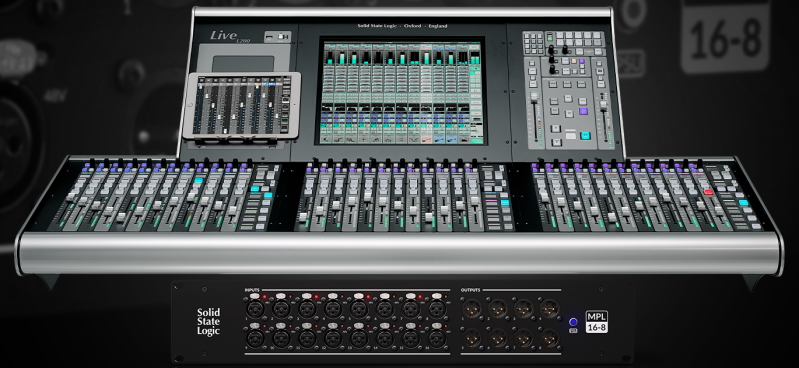Viewport: 799px width, 368px height.
Task: Select the right fader on master control tile
Action: (603, 104)
